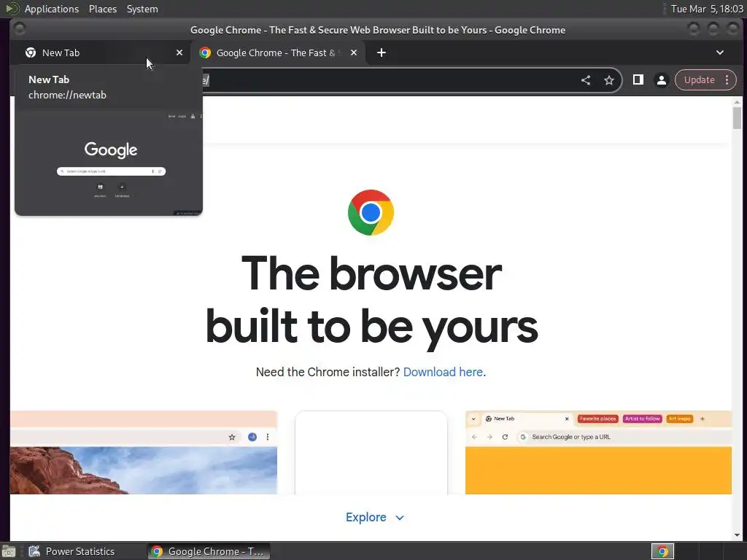
Task: Click the yellow tab groups image card
Action: click(x=598, y=452)
